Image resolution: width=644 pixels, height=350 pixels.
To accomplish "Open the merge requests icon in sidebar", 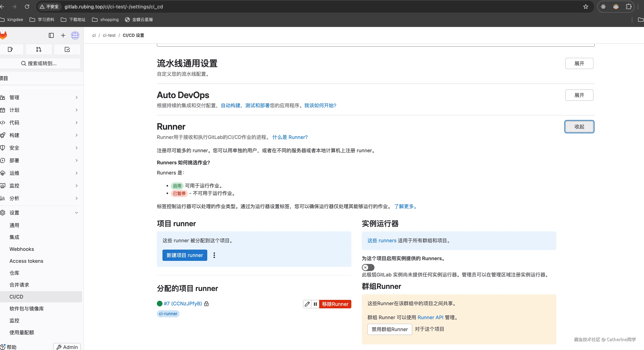I will (x=38, y=49).
